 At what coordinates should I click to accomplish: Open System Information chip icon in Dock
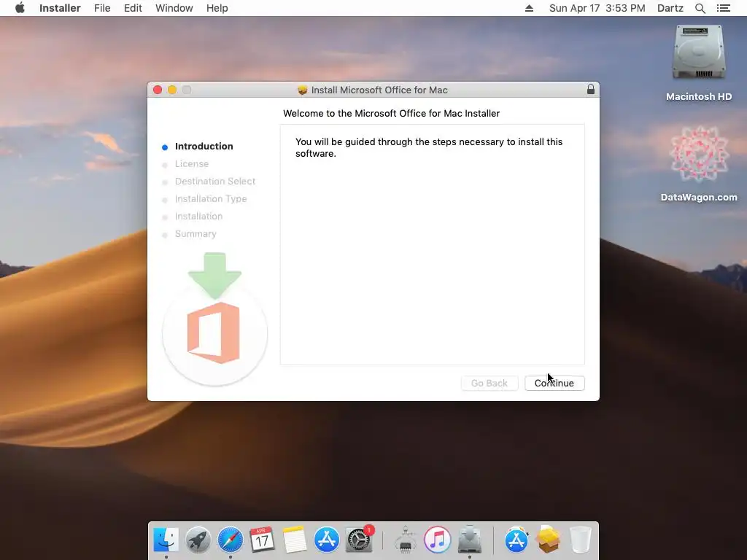point(406,540)
